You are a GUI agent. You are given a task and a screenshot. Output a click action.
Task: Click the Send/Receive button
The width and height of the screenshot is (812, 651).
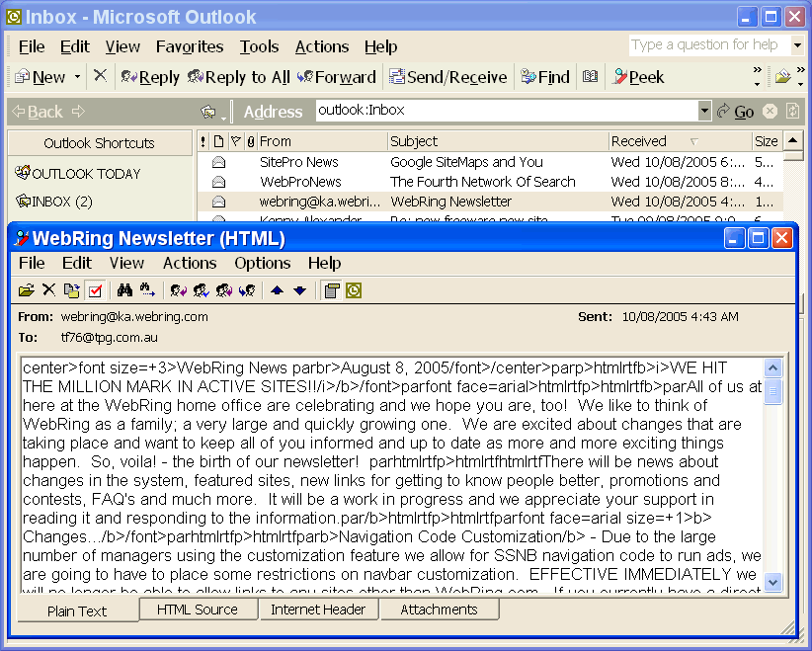pos(448,77)
